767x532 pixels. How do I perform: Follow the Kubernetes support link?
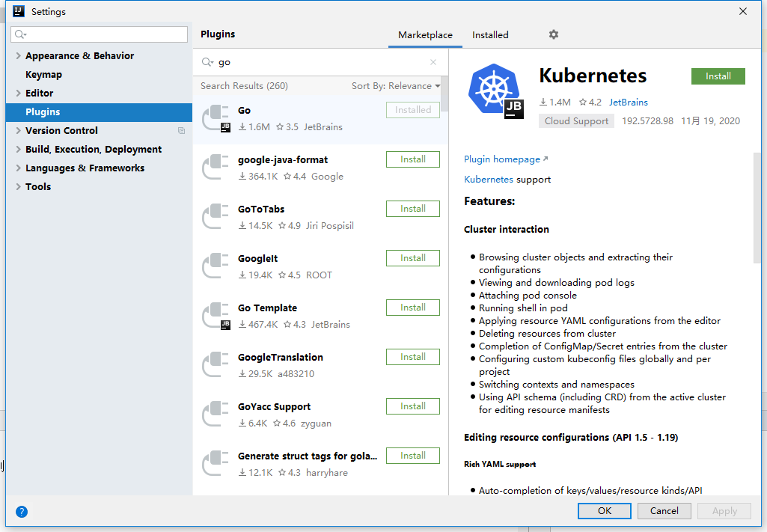point(489,180)
